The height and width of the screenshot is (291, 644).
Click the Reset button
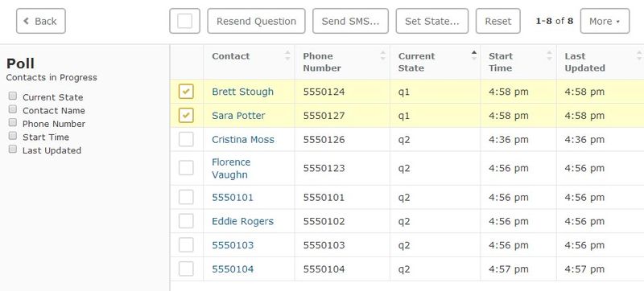tap(498, 21)
